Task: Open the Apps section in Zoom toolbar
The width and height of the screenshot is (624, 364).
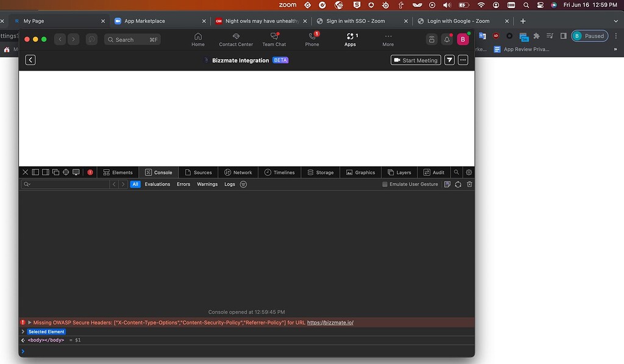Action: [350, 40]
